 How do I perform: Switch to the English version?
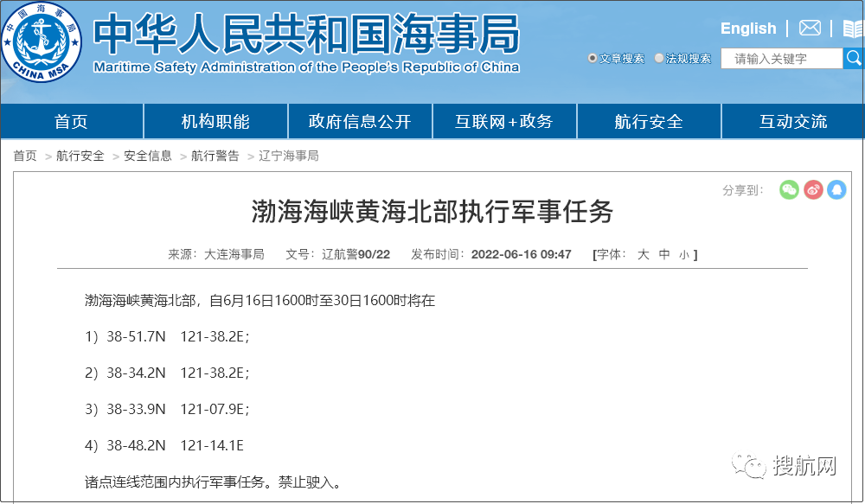coord(747,28)
